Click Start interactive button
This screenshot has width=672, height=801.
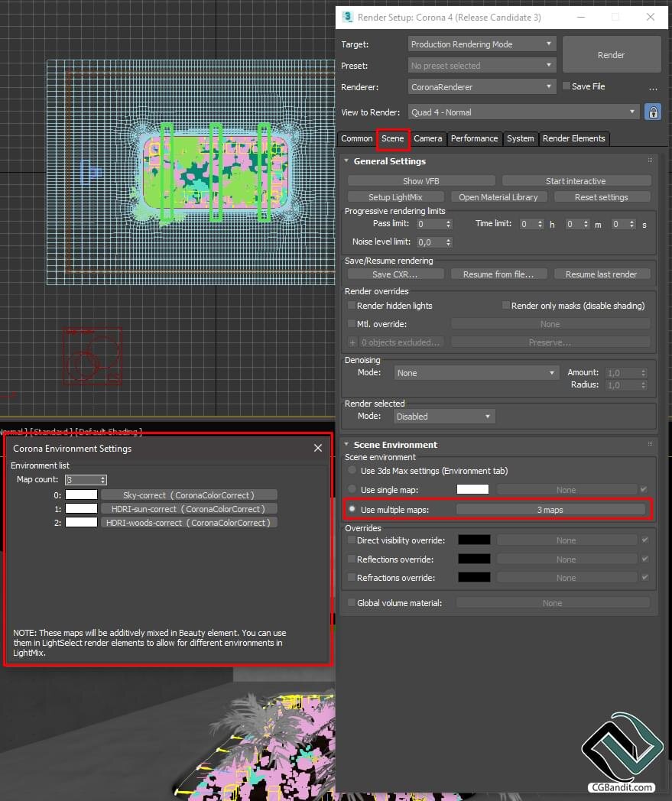tap(576, 181)
